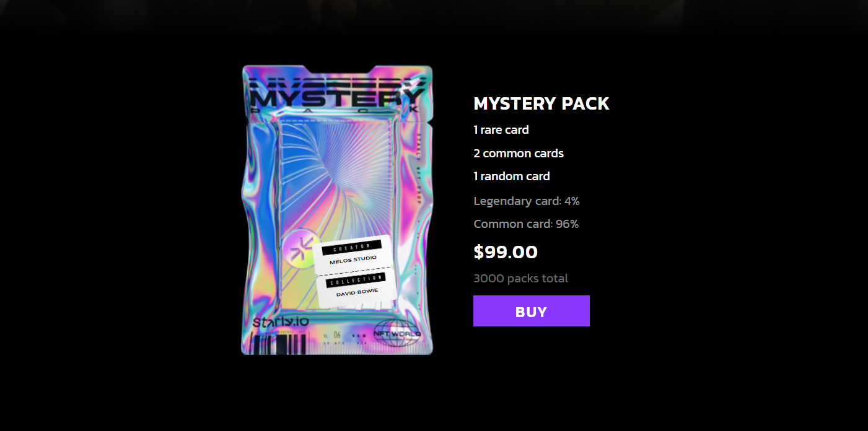This screenshot has width=868, height=431.
Task: Click the '1 random card' line
Action: [x=511, y=176]
